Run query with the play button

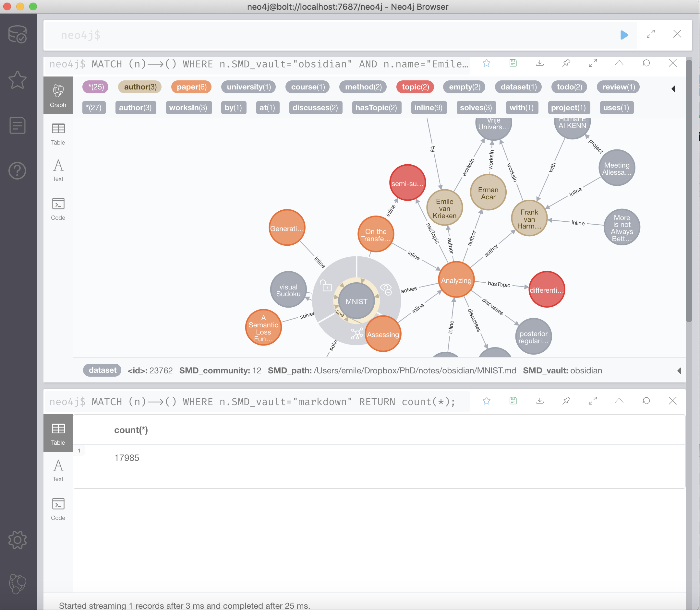pyautogui.click(x=624, y=35)
